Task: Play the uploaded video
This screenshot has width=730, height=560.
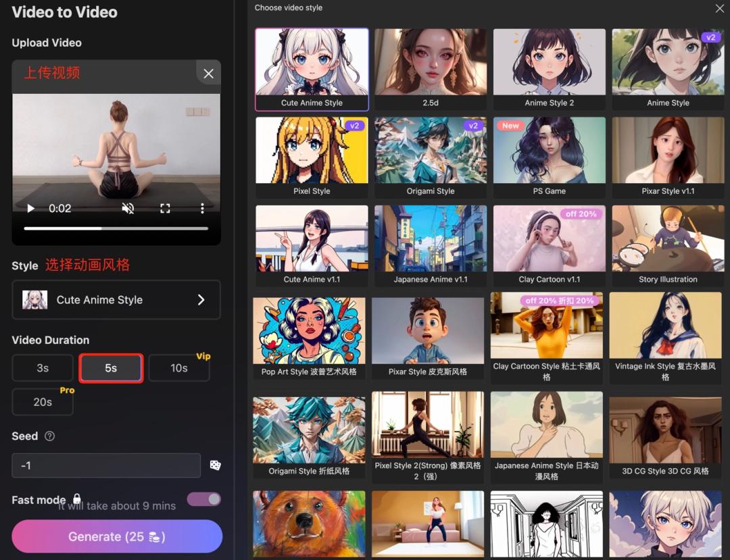Action: (x=30, y=209)
